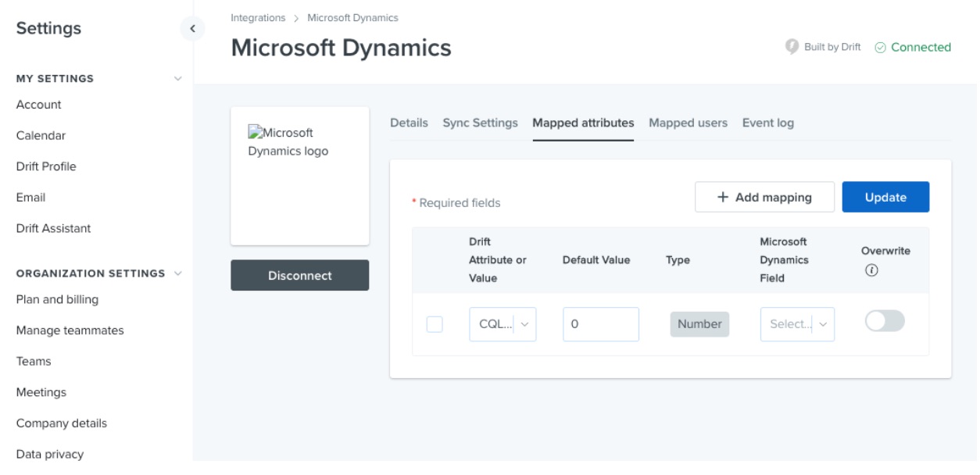Click Integrations in the breadcrumb
This screenshot has height=475, width=980.
(257, 18)
